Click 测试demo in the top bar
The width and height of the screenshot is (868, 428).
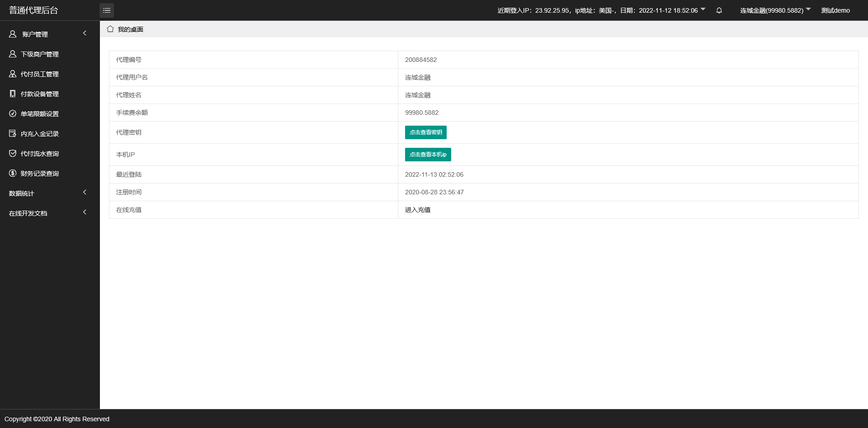tap(835, 10)
